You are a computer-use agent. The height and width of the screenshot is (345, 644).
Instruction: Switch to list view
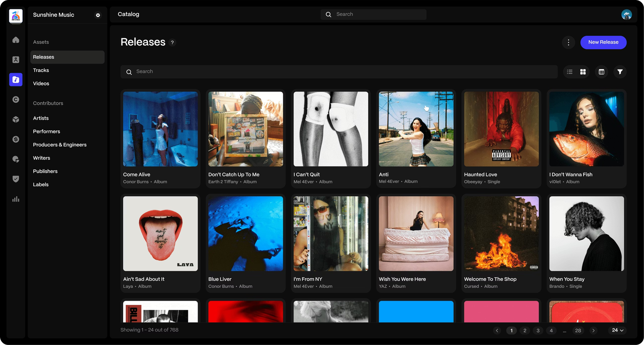click(x=570, y=72)
